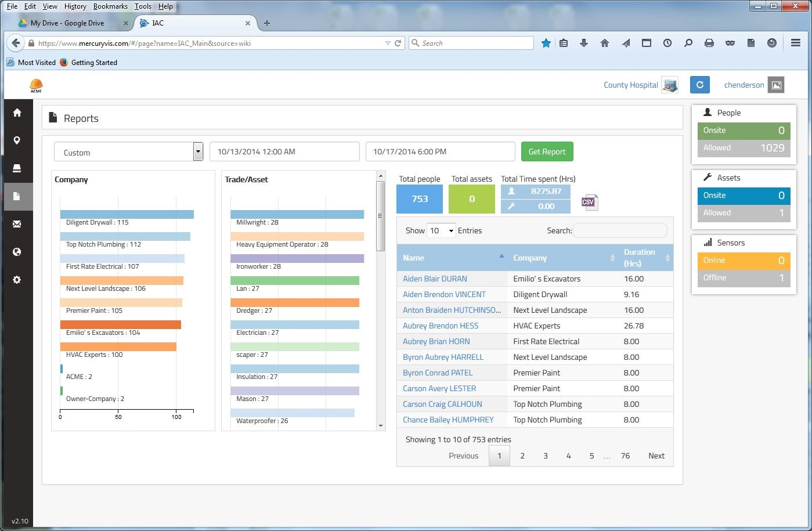This screenshot has width=812, height=531.
Task: Open the Carson Craig CALHOUN link
Action: tap(442, 404)
